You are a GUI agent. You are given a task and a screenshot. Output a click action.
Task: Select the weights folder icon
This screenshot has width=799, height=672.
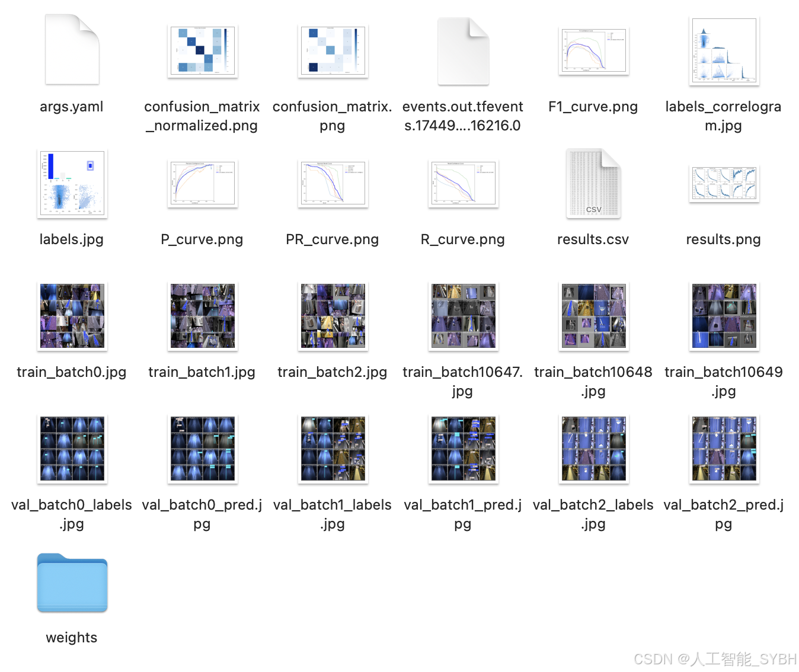tap(72, 583)
